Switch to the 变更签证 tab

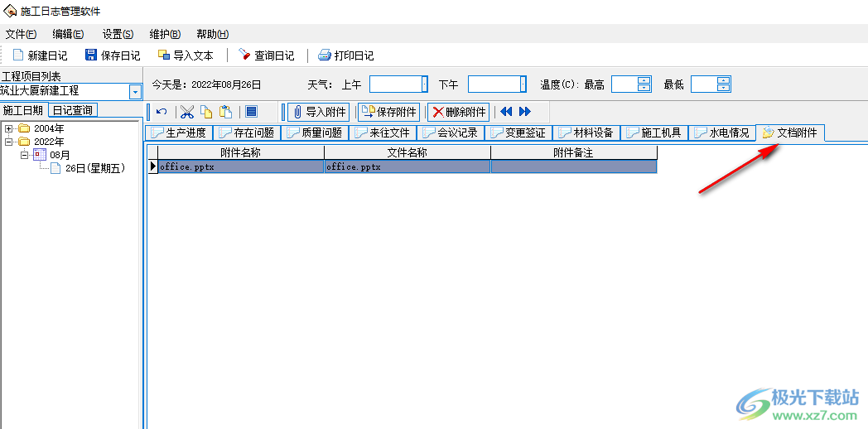(518, 133)
